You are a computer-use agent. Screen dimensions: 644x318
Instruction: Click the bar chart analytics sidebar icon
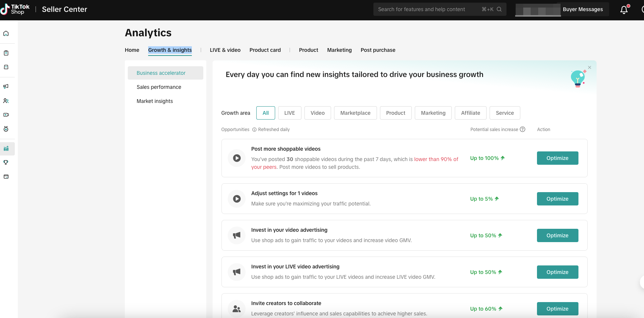[6, 149]
